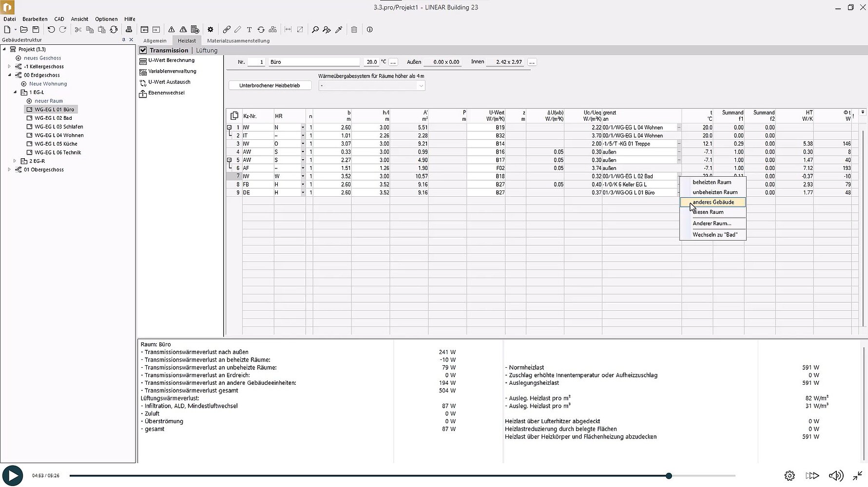Open the U-Wert Berechnung tool
Image resolution: width=868 pixels, height=487 pixels.
[171, 60]
